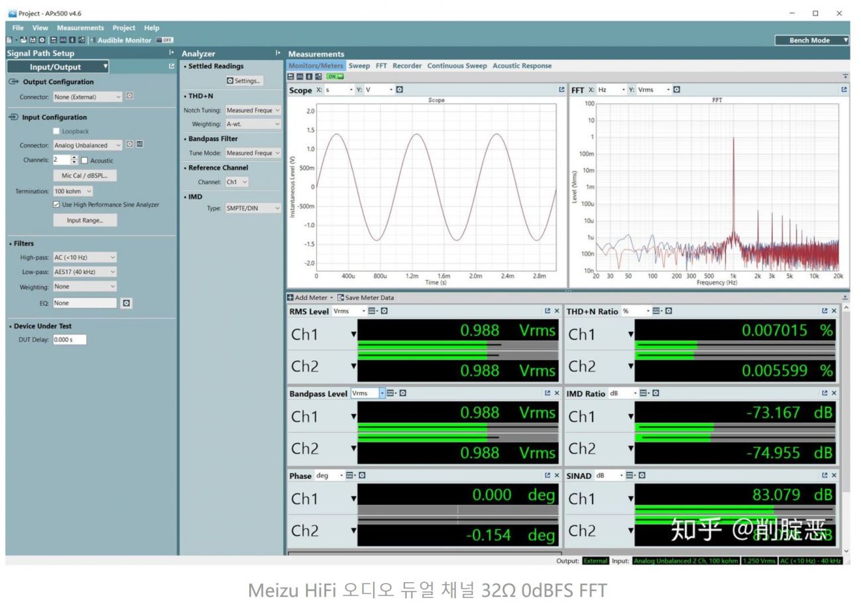Open Bandpass Level meter settings gear

pos(403,393)
